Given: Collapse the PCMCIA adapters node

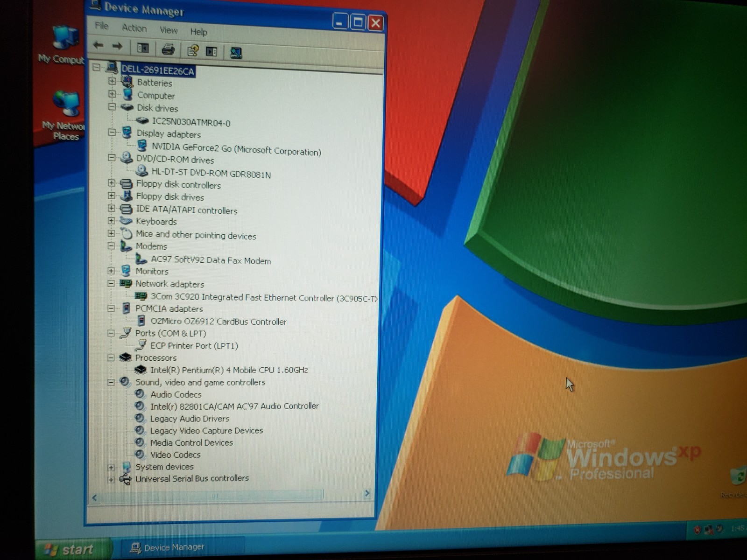Looking at the screenshot, I should [111, 308].
